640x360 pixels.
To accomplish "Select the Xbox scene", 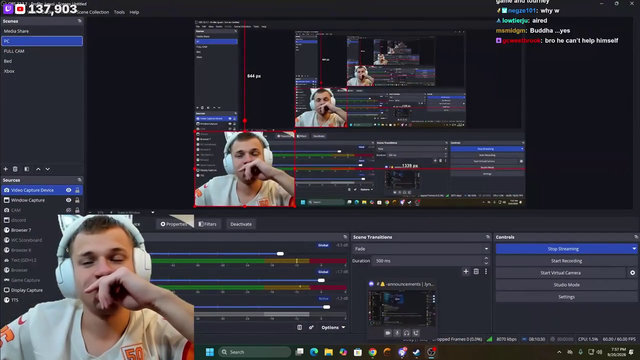I will tap(42, 71).
